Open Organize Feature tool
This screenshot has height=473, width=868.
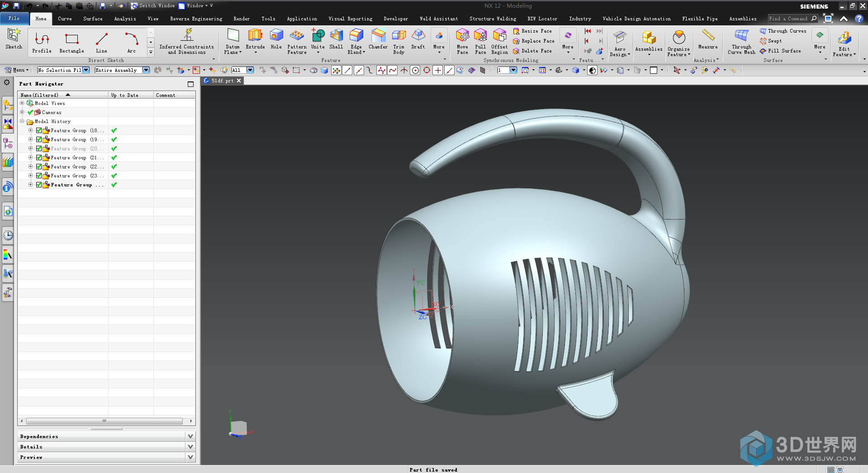pyautogui.click(x=679, y=43)
